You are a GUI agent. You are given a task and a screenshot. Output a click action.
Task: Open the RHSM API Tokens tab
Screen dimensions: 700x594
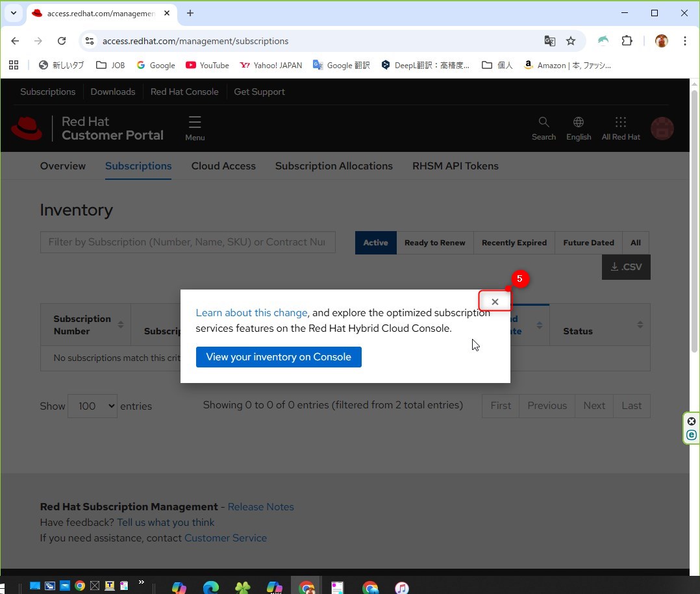[455, 166]
